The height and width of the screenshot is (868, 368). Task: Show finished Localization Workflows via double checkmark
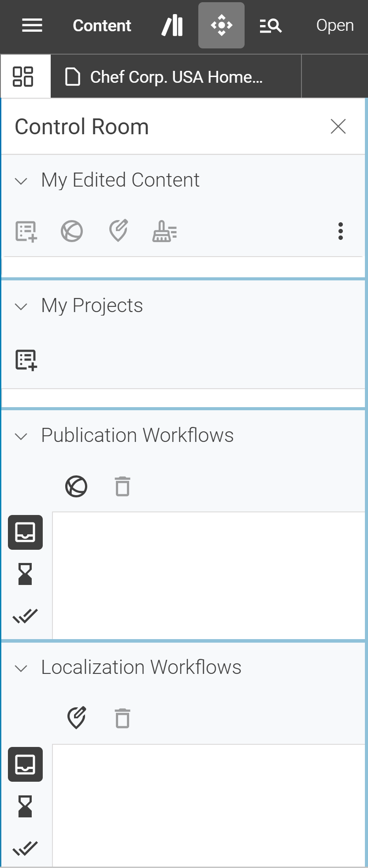(x=25, y=848)
